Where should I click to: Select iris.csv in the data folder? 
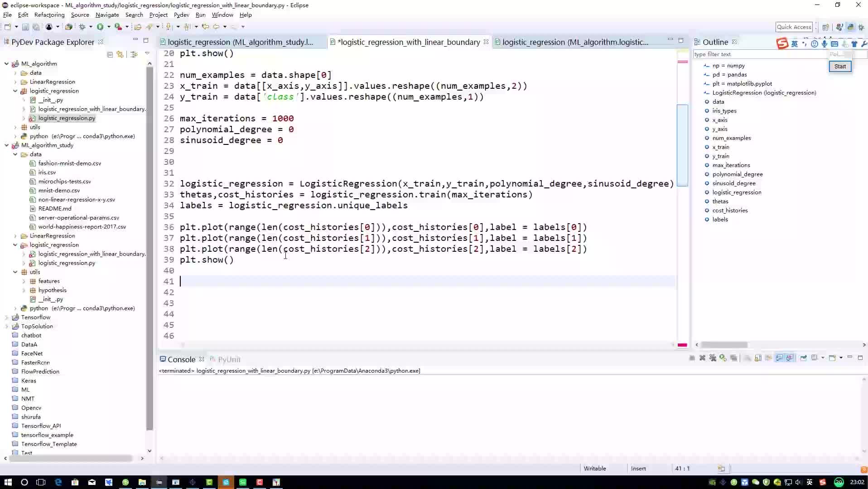[47, 173]
